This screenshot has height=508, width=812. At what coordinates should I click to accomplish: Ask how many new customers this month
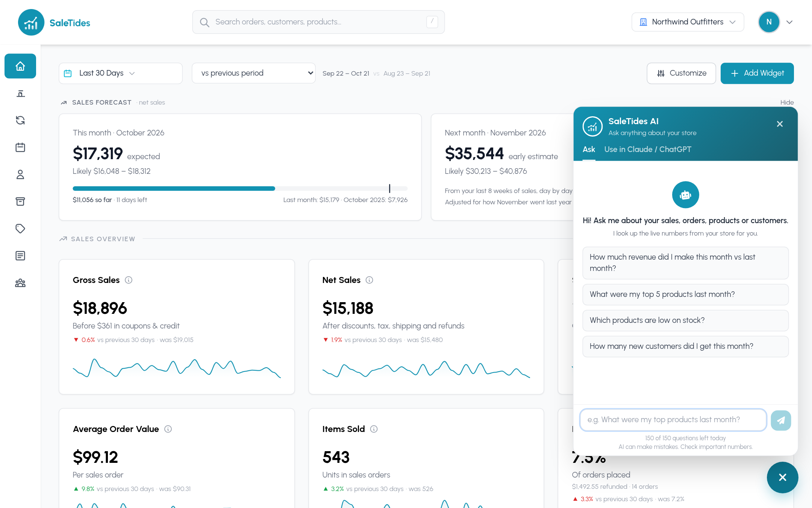point(685,346)
